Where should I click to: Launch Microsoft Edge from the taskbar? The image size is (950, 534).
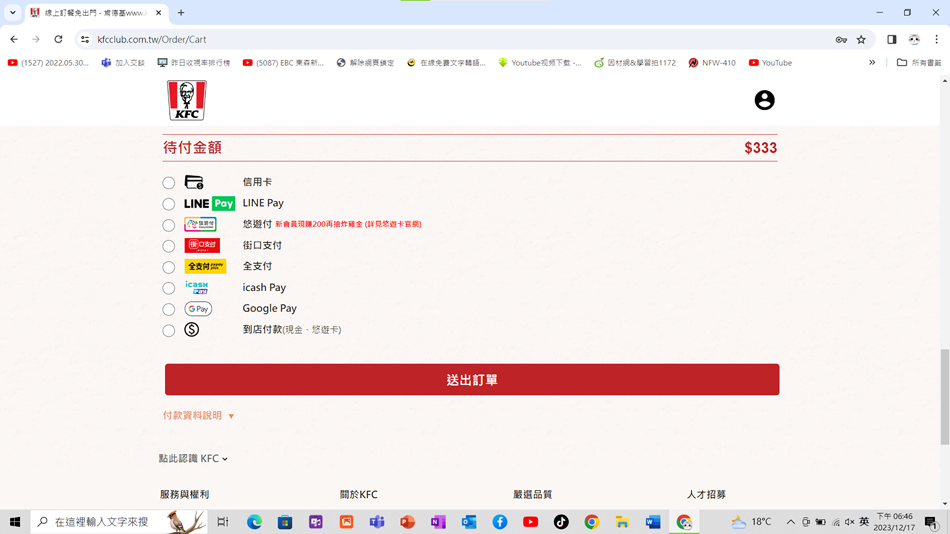pyautogui.click(x=254, y=522)
